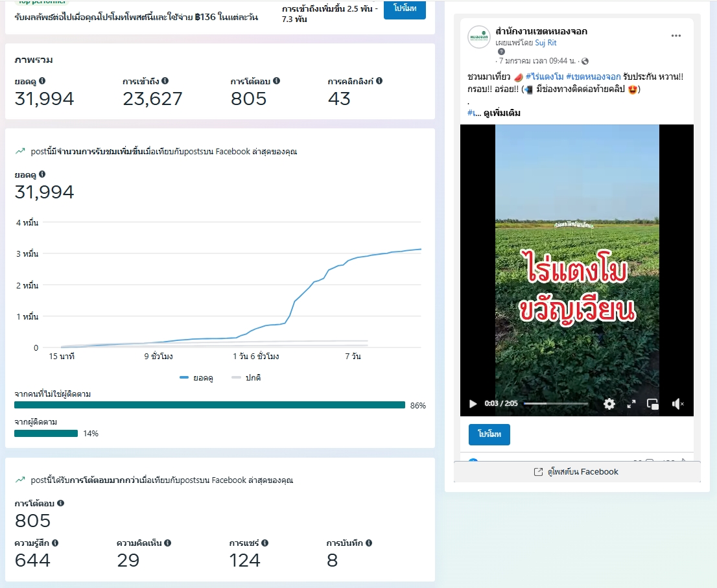Click the post date 7 มกราคม เวลา 09:44 น.
Viewport: 717px width, 588px height.
click(537, 61)
